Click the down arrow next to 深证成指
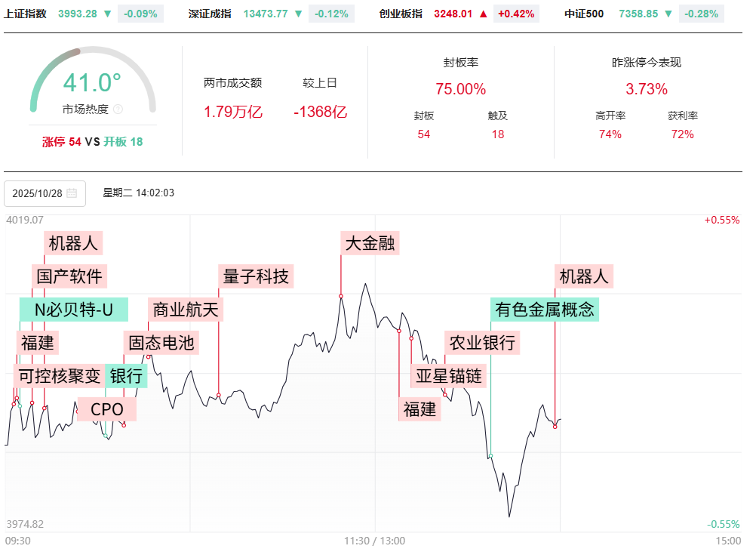 pos(299,14)
